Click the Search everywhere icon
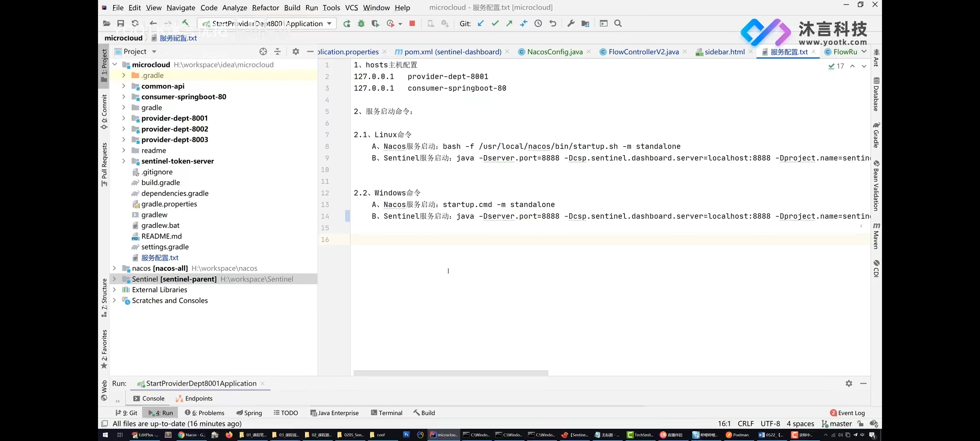The height and width of the screenshot is (441, 980). (617, 23)
